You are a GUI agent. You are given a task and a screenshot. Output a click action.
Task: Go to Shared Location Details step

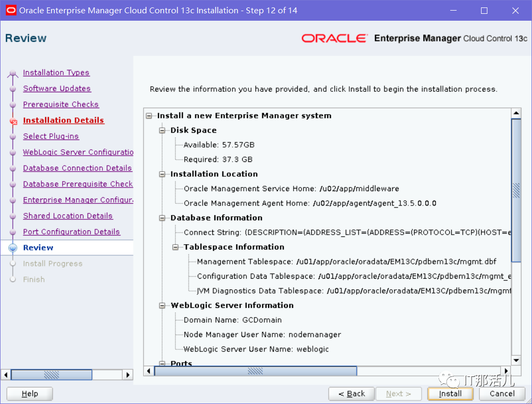(68, 216)
